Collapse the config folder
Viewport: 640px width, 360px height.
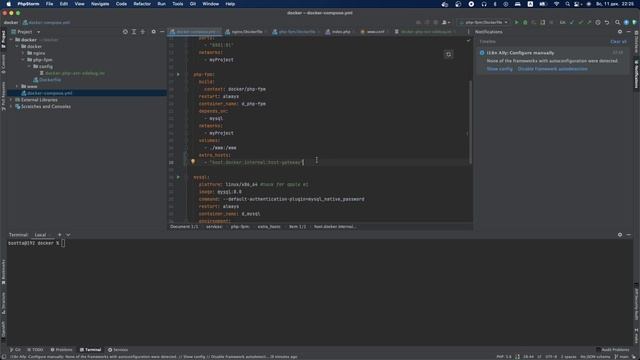pos(29,66)
